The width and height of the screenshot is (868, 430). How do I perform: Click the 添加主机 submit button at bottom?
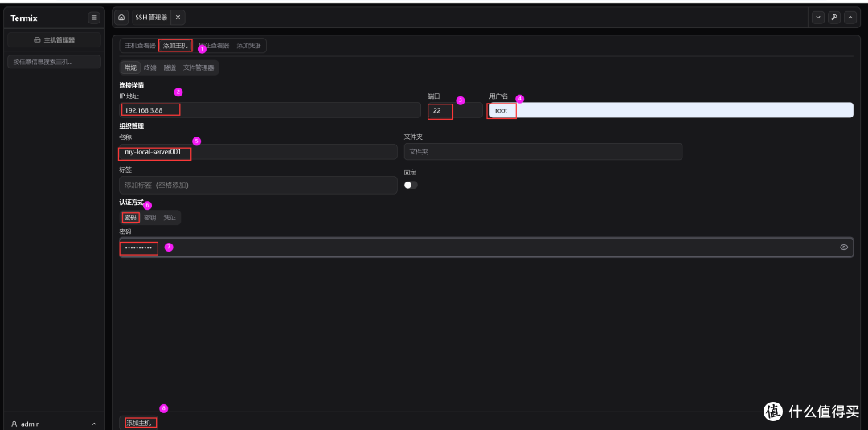(138, 424)
